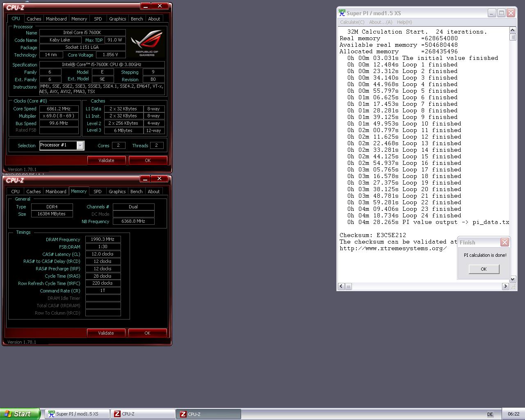The width and height of the screenshot is (525, 420).
Task: Open Bench tab in bottom CPU-Z window
Action: [x=137, y=192]
